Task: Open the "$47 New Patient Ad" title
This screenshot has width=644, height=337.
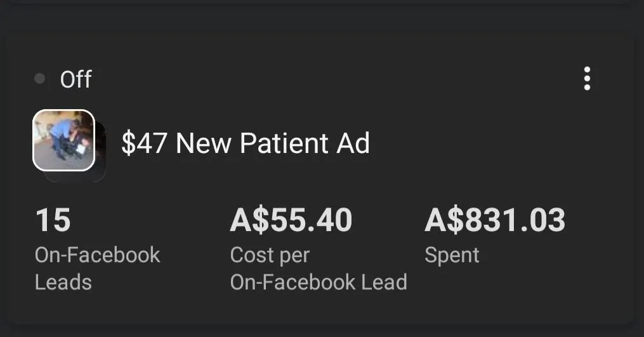Action: pos(246,143)
